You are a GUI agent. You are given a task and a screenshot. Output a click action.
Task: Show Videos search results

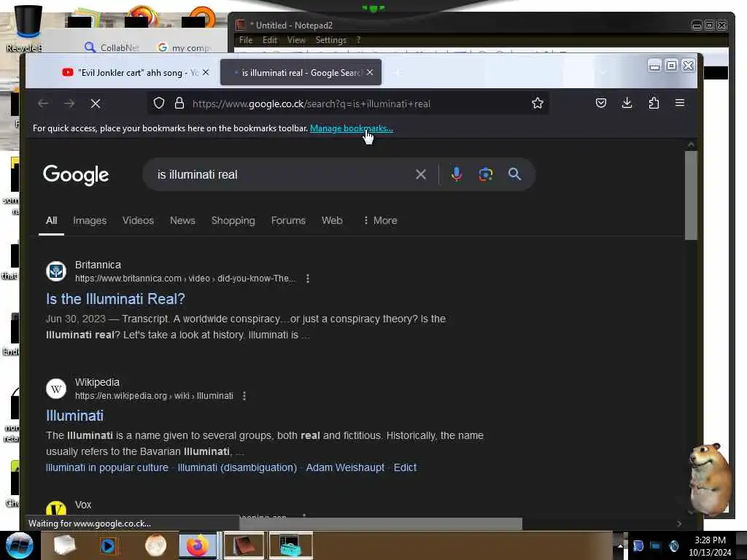[138, 220]
